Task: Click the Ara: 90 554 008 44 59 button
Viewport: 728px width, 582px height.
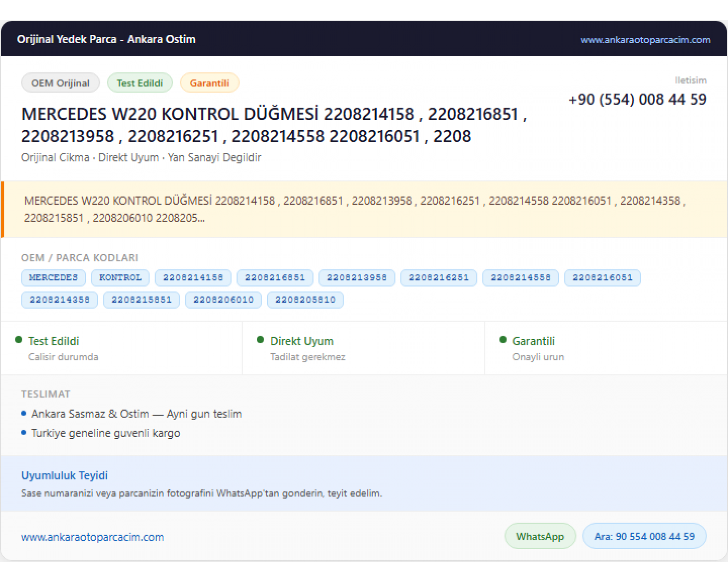Action: point(645,536)
